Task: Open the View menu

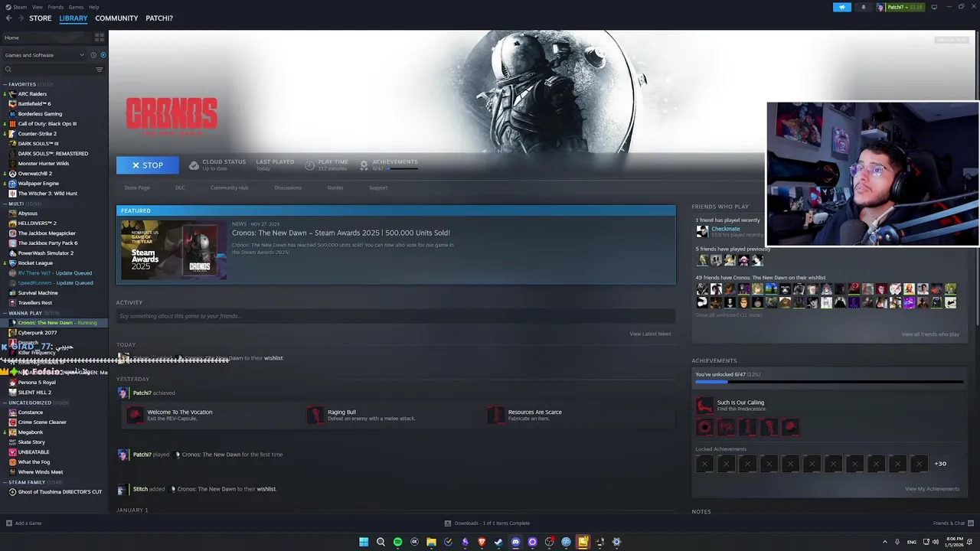Action: pos(37,7)
